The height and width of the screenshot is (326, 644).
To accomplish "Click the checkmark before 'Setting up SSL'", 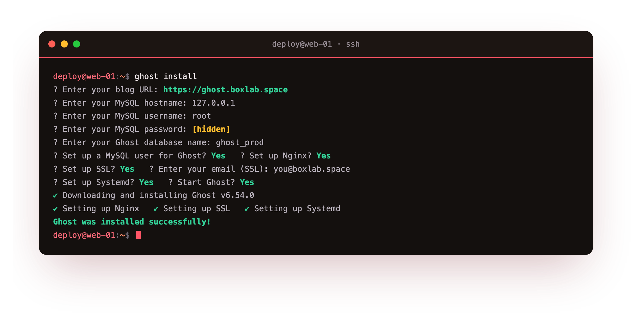I will click(x=156, y=209).
